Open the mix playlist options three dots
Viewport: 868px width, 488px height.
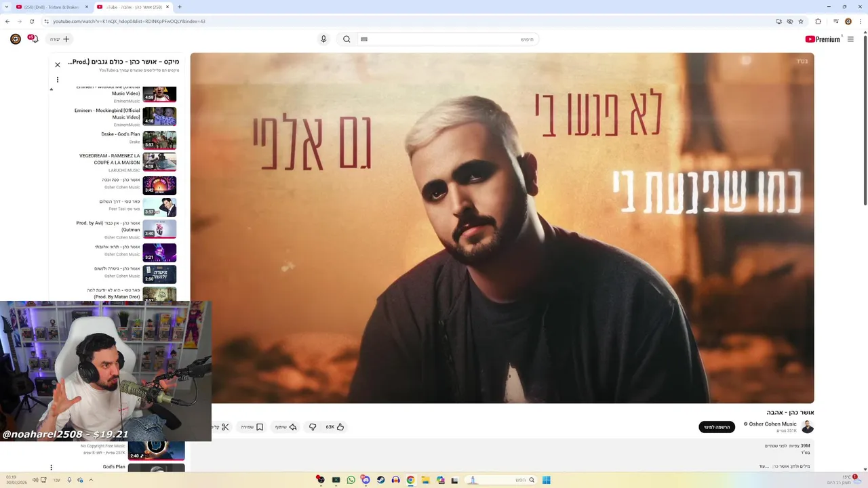(x=58, y=80)
